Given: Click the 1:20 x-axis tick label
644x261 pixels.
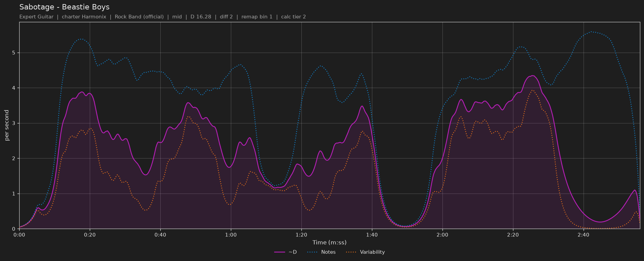Looking at the screenshot, I should pyautogui.click(x=301, y=235).
